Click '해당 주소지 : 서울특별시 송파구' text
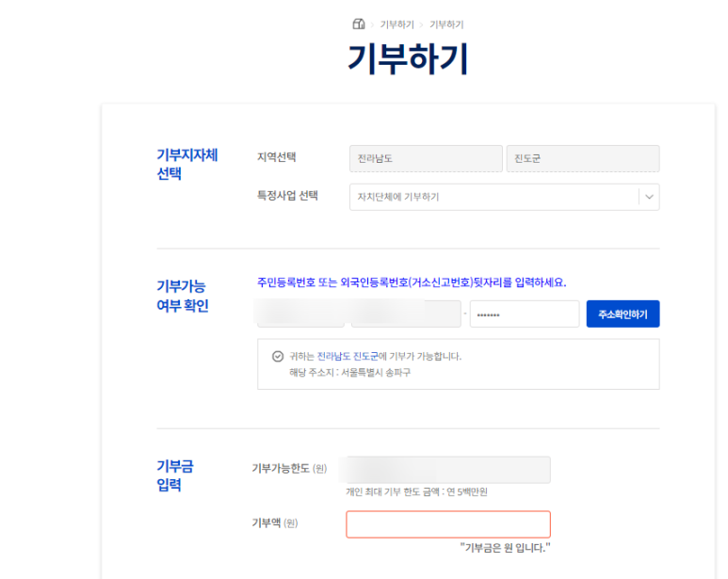 point(350,373)
